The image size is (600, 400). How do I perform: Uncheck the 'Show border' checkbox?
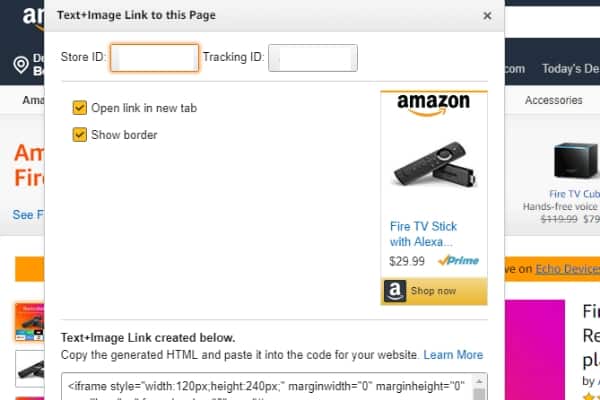click(80, 134)
